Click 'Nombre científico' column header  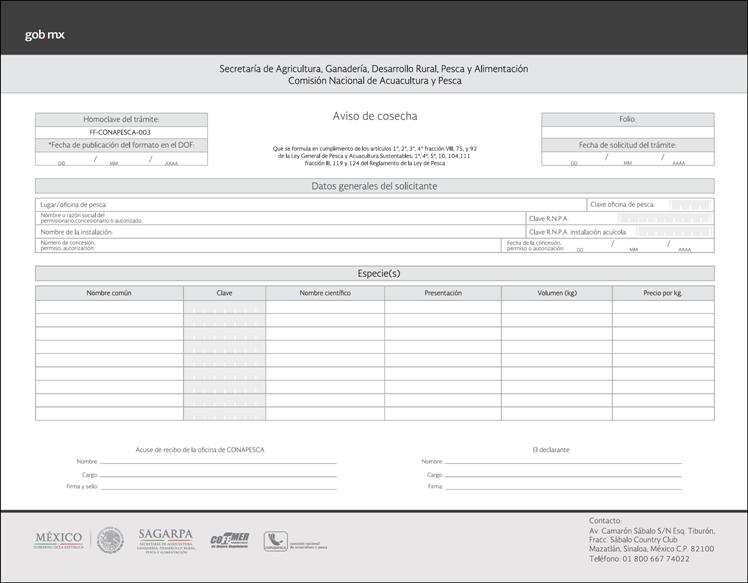[325, 293]
